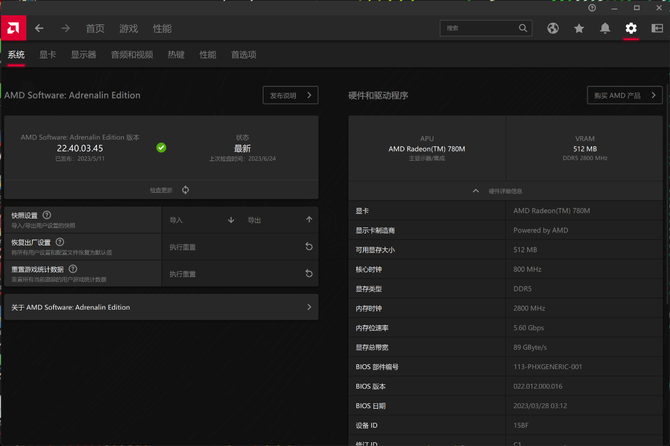
Task: Toggle the sidebar panel icon
Action: (657, 28)
